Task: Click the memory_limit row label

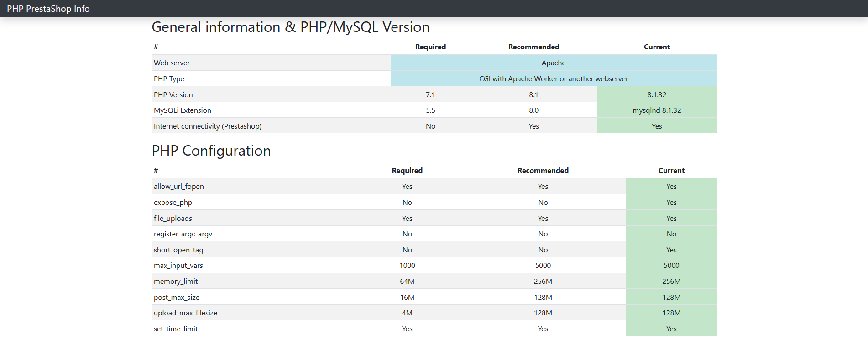Action: click(x=176, y=282)
